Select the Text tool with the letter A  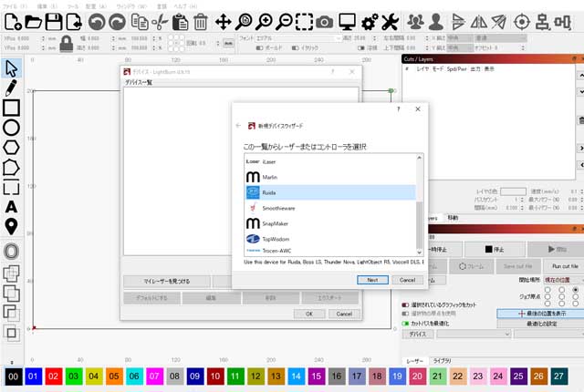point(11,207)
